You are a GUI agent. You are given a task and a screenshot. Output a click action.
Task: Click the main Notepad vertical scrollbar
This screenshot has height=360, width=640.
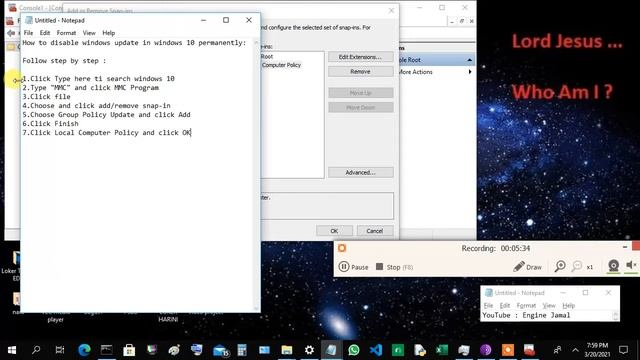point(256,176)
